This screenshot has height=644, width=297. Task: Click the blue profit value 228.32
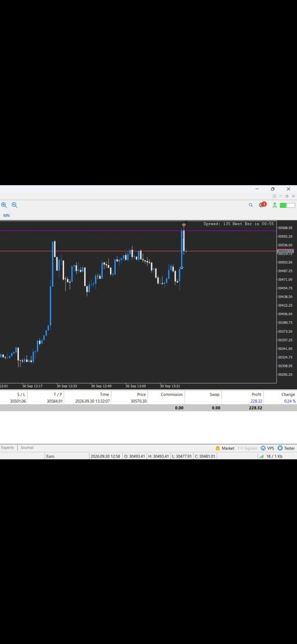click(256, 401)
